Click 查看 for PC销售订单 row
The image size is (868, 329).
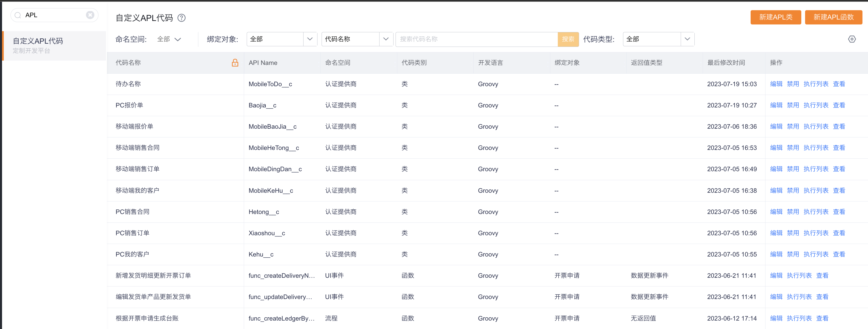tap(839, 233)
